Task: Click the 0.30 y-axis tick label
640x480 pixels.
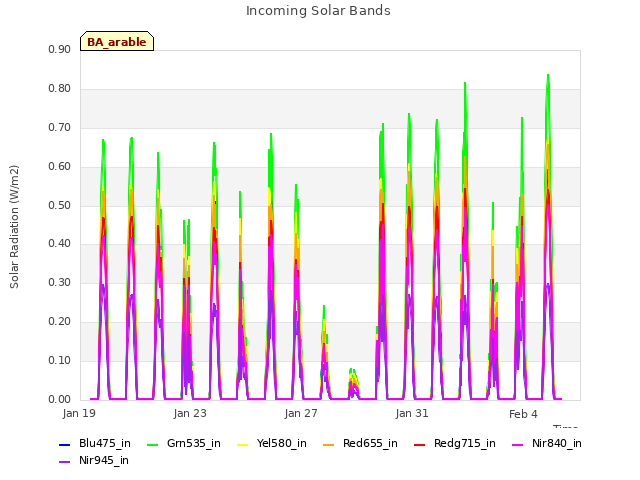Action: pos(60,282)
